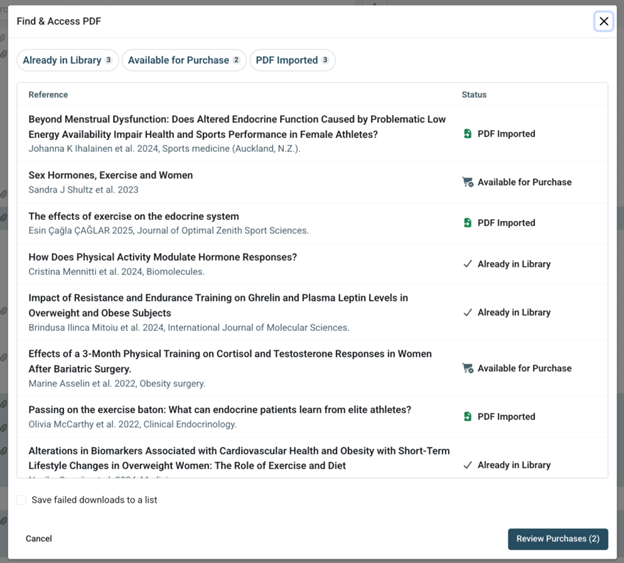Click the Status column header

(x=474, y=95)
